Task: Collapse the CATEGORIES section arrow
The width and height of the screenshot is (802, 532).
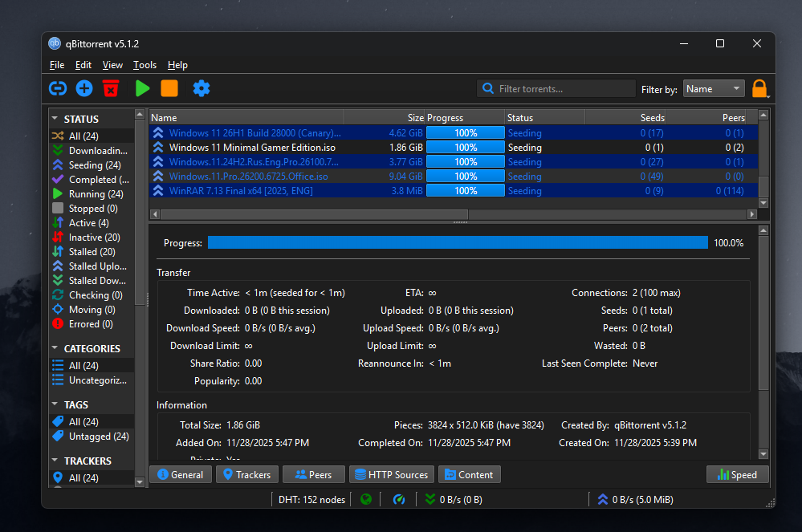Action: pos(55,348)
